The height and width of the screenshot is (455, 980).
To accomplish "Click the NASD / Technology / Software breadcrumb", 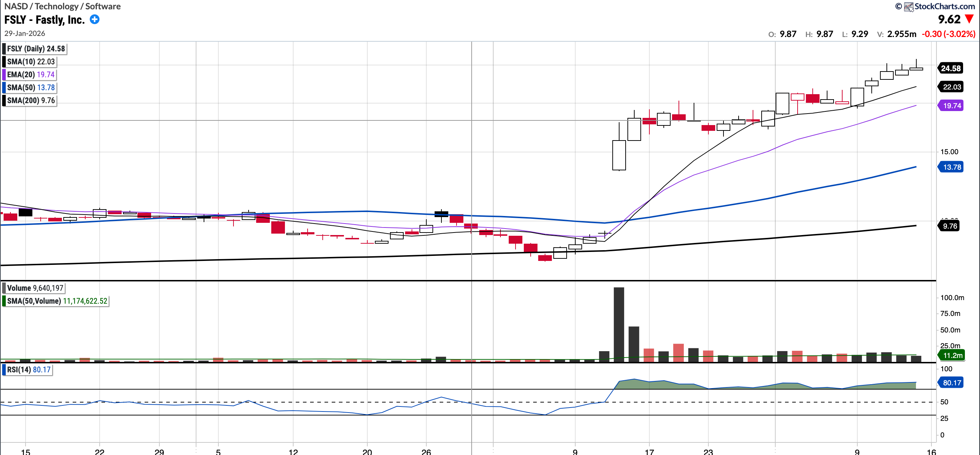I will pos(62,6).
